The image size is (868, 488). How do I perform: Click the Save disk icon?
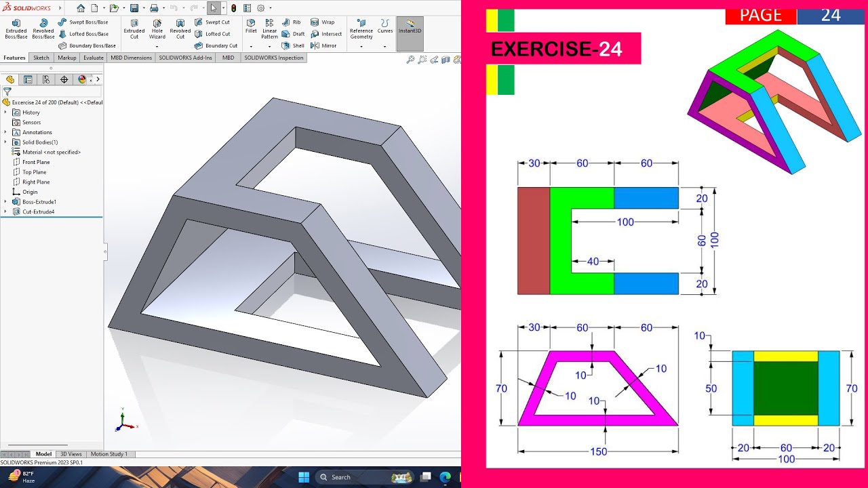pyautogui.click(x=134, y=8)
